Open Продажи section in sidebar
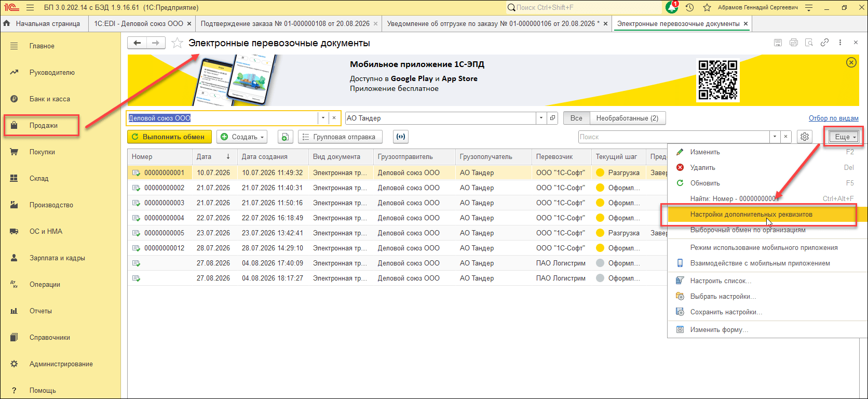This screenshot has width=868, height=399. point(44,125)
